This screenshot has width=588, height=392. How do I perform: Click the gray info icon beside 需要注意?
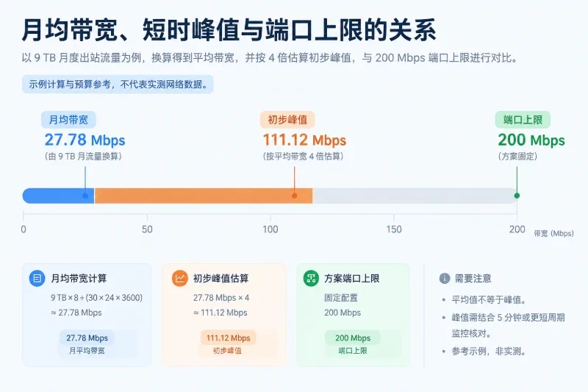[445, 278]
